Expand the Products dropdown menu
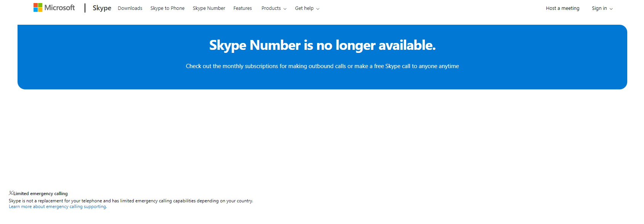The width and height of the screenshot is (644, 224). point(271,8)
